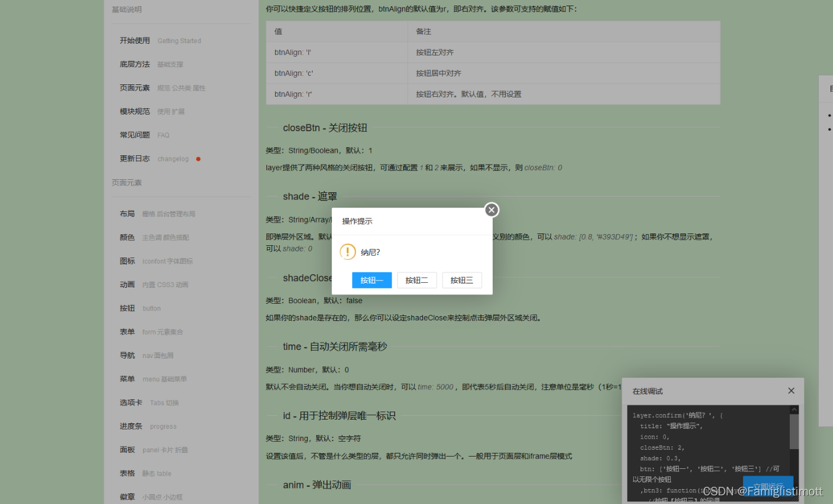This screenshot has width=833, height=504.
Task: Click the red notification dot beside changelog
Action: click(x=198, y=158)
